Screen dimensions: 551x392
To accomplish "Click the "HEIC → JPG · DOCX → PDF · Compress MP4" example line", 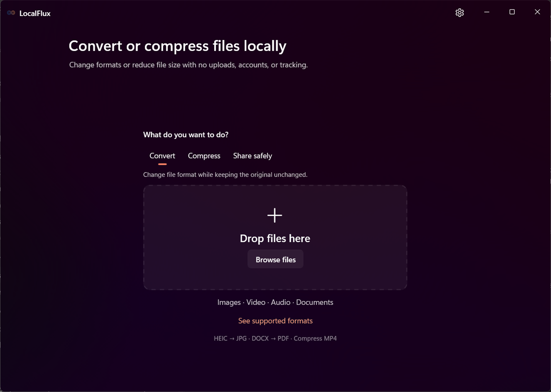I will pyautogui.click(x=275, y=338).
